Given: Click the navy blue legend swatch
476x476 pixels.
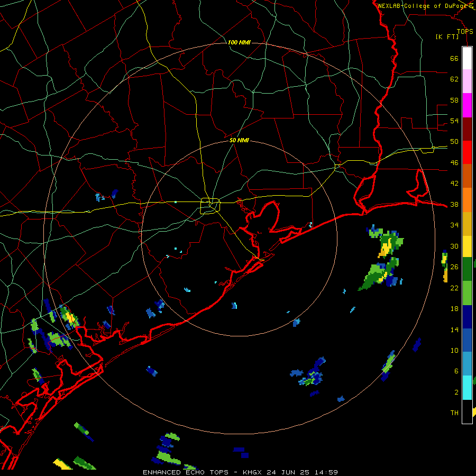Looking at the screenshot, I should 467,317.
